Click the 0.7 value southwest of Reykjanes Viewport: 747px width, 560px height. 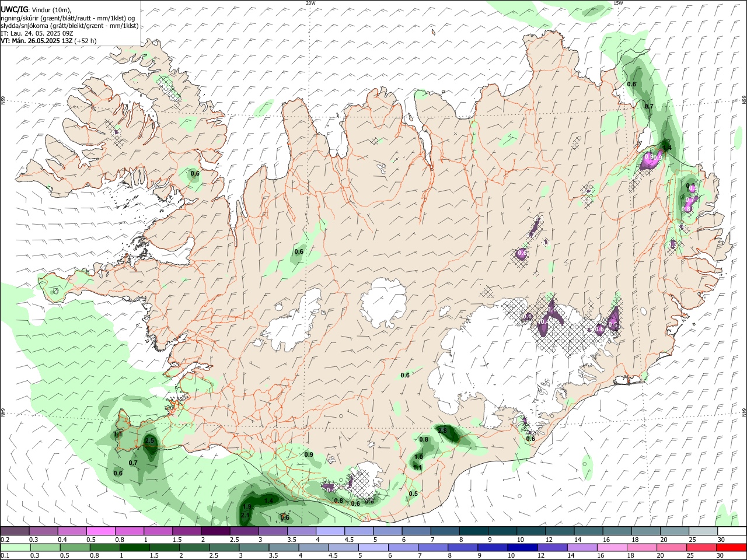[133, 463]
